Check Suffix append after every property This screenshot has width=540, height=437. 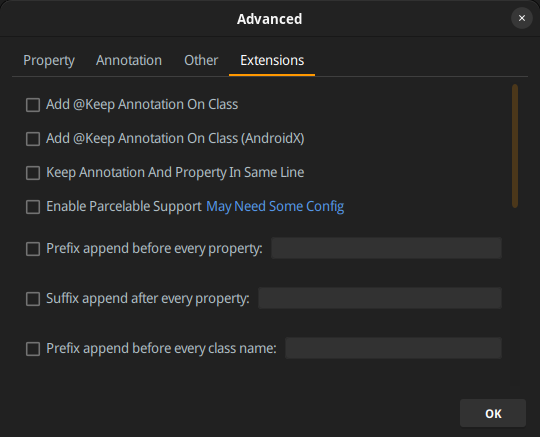tap(33, 299)
